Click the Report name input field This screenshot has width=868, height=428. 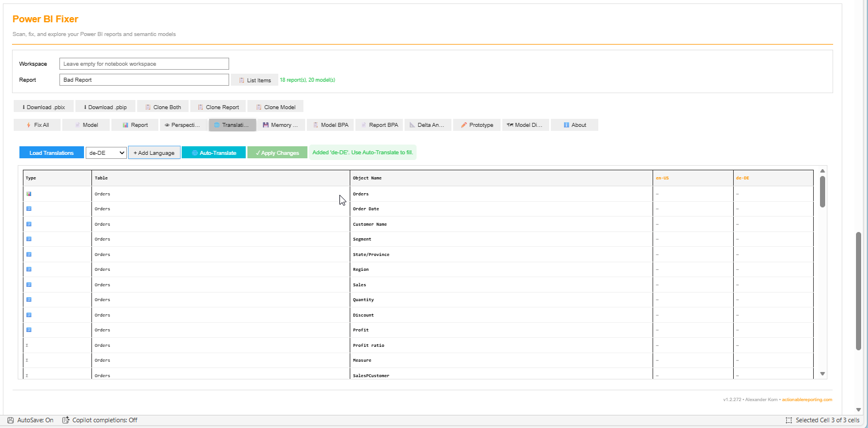(x=144, y=79)
